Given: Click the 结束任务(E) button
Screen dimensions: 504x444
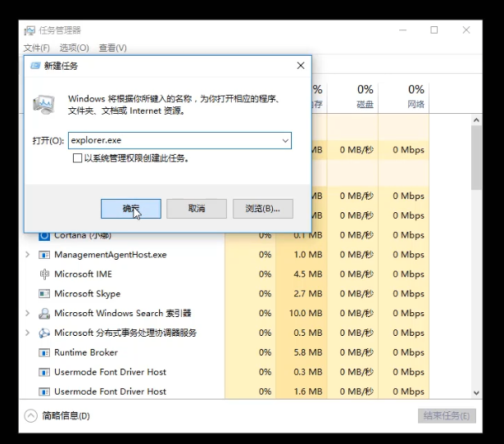Looking at the screenshot, I should 447,415.
